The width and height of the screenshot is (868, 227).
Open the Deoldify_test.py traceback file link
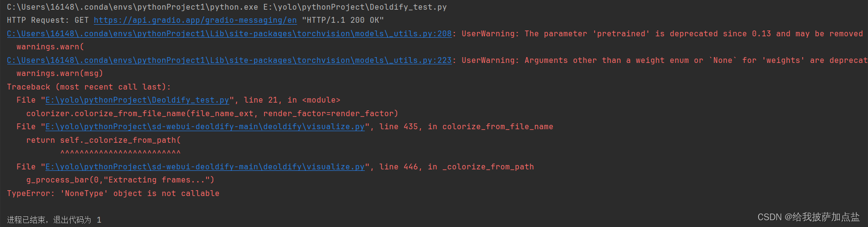point(137,100)
